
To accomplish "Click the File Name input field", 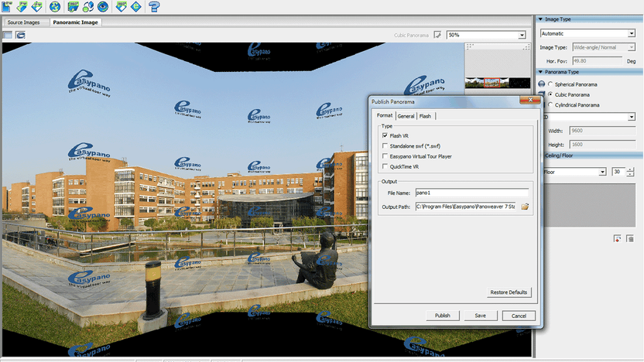I will [472, 193].
